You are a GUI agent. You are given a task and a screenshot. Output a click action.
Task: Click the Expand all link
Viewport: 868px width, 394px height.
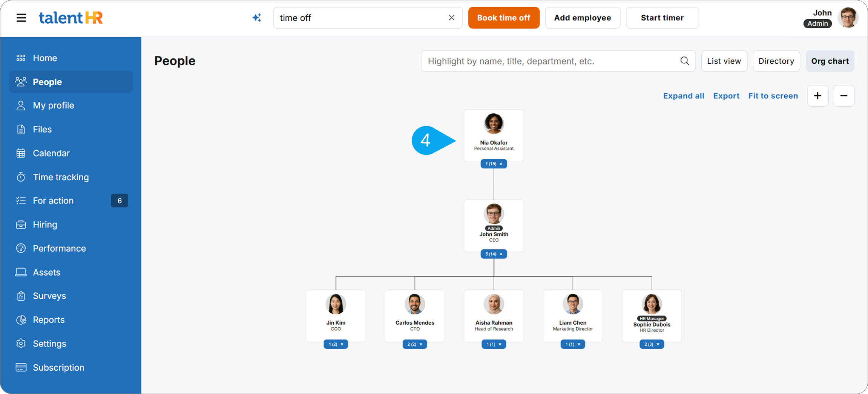pyautogui.click(x=683, y=96)
